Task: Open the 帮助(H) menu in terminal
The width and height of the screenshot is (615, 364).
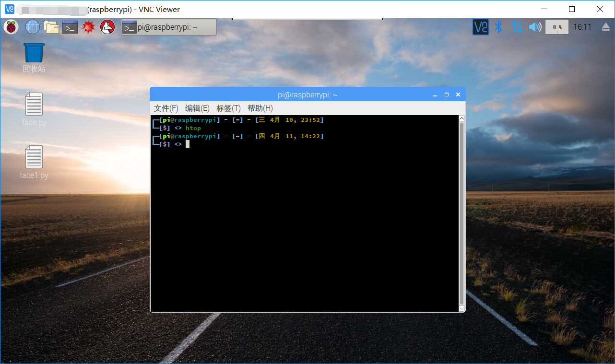Action: pyautogui.click(x=260, y=108)
